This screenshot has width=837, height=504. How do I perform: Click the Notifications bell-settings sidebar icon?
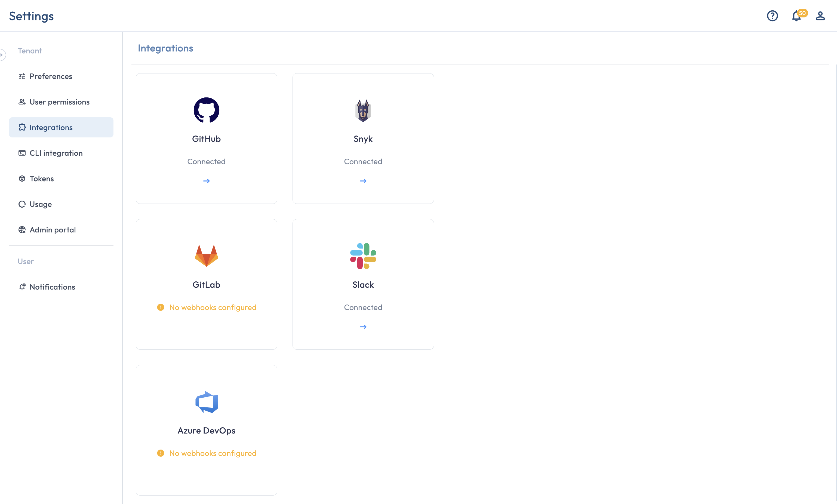(22, 287)
